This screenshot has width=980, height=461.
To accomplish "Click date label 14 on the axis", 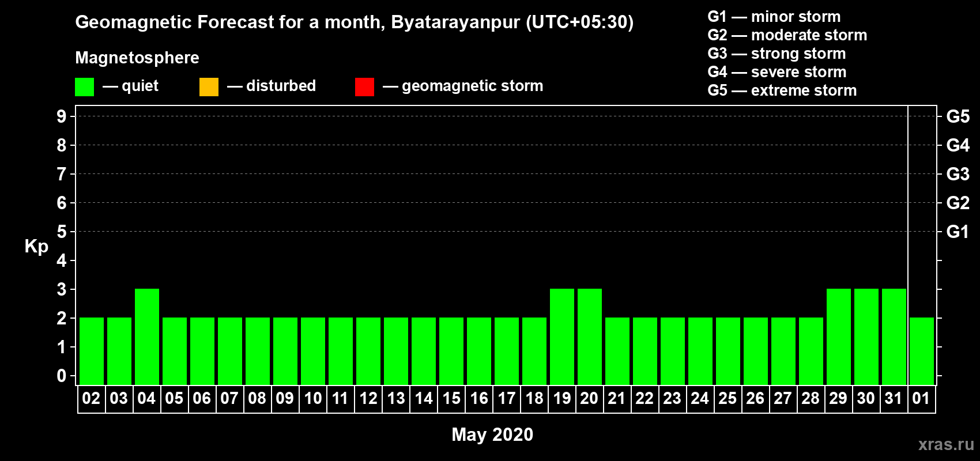I will (423, 399).
